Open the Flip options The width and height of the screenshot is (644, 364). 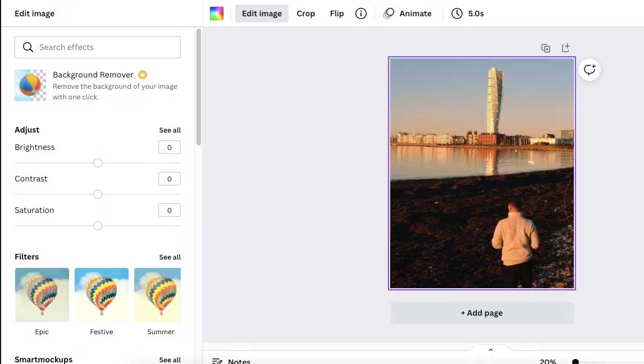click(x=336, y=13)
